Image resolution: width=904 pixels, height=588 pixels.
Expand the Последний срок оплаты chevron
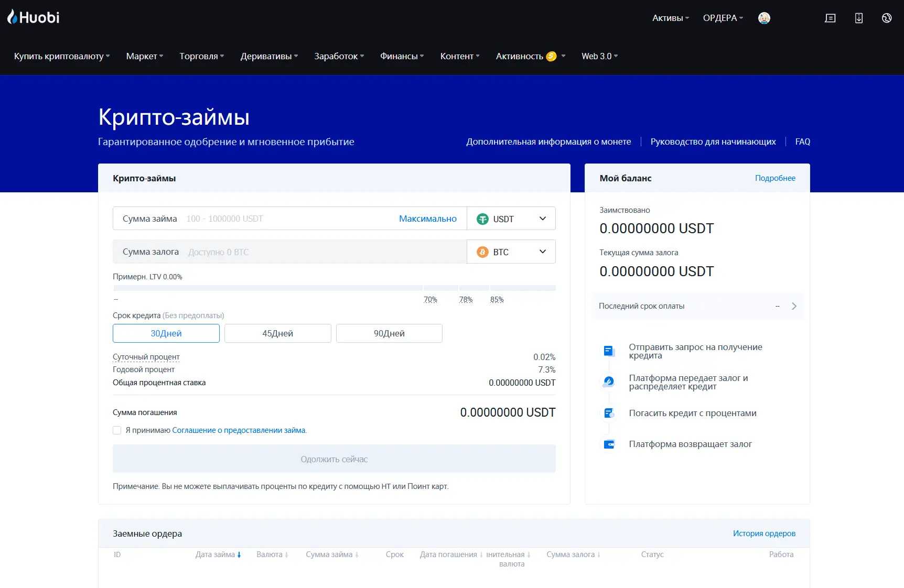794,306
